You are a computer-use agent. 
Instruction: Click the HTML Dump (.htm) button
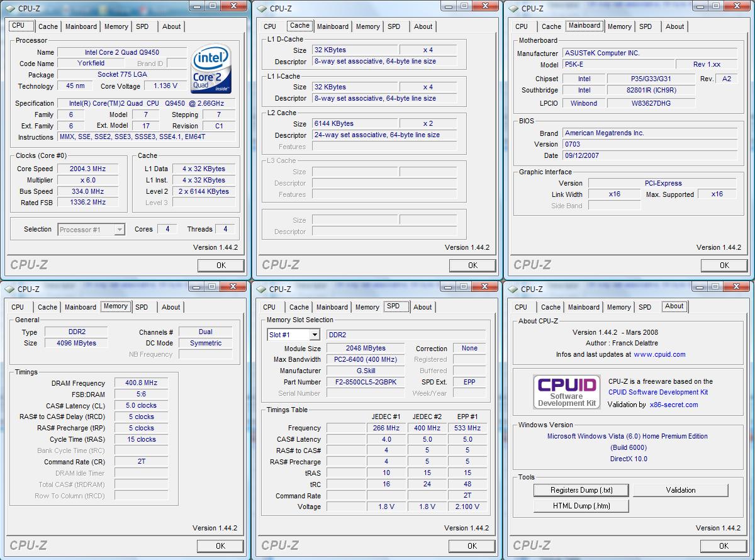(581, 506)
